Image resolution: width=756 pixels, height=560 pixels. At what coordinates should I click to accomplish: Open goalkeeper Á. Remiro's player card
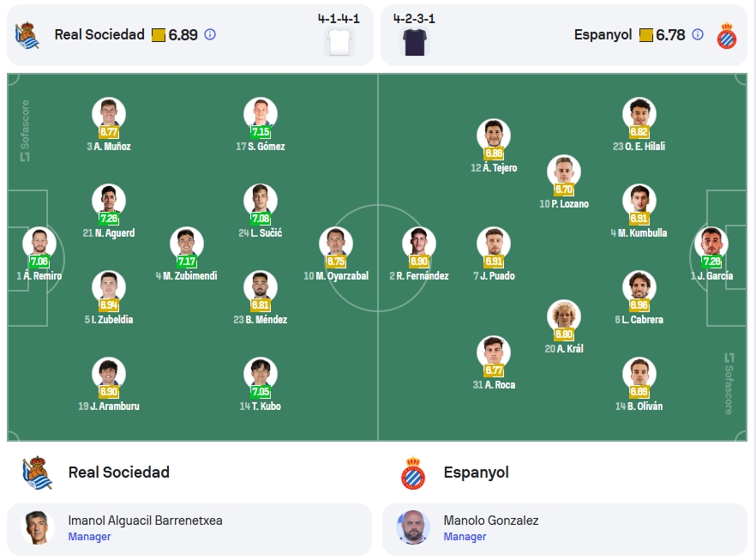pyautogui.click(x=39, y=254)
